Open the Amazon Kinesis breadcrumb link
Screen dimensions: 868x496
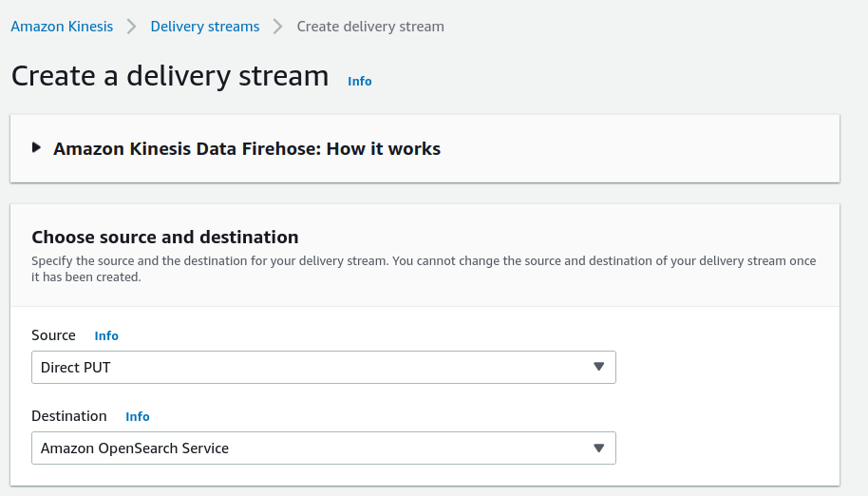coord(62,27)
